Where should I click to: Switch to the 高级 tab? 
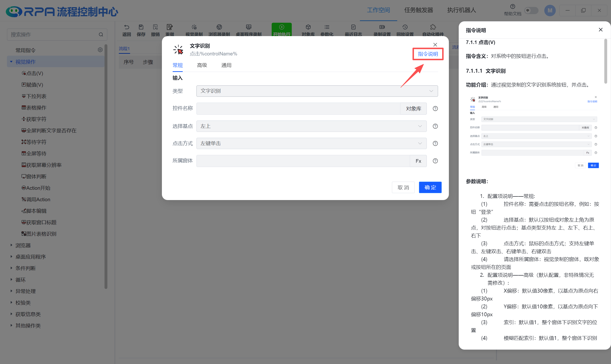pyautogui.click(x=202, y=65)
